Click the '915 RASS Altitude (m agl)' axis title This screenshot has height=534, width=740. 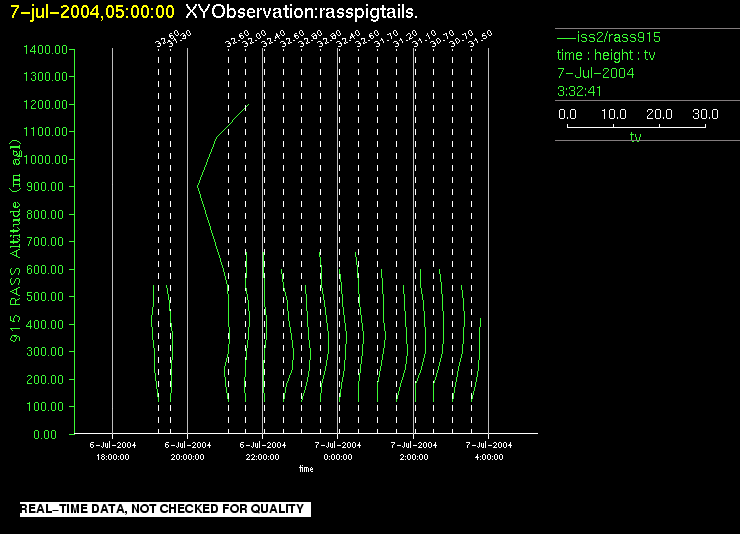16,241
